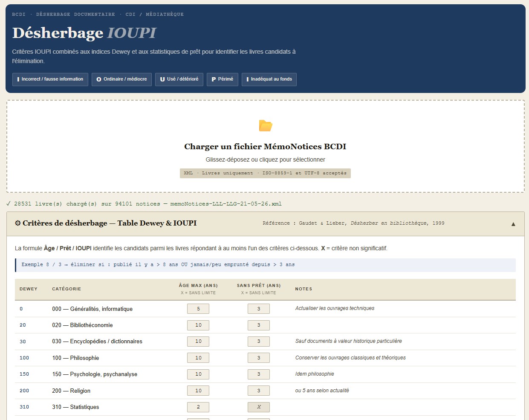Edit âge max field for 030 Encyclopédies
The image size is (529, 420).
(198, 342)
